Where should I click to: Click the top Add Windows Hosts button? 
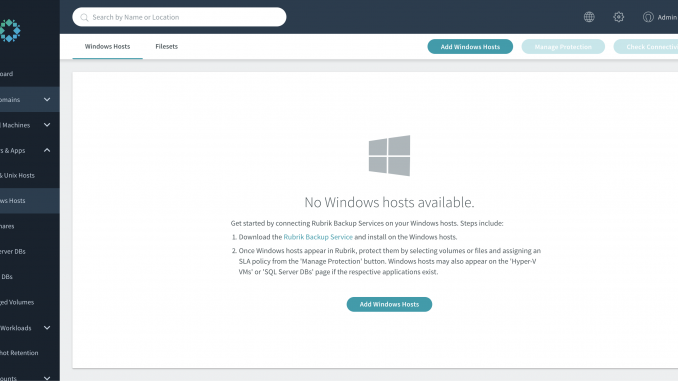point(470,47)
